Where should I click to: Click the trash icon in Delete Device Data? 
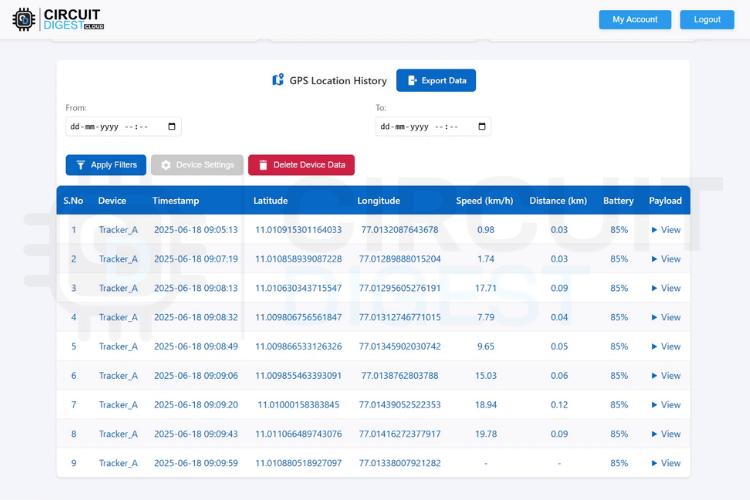click(x=263, y=165)
